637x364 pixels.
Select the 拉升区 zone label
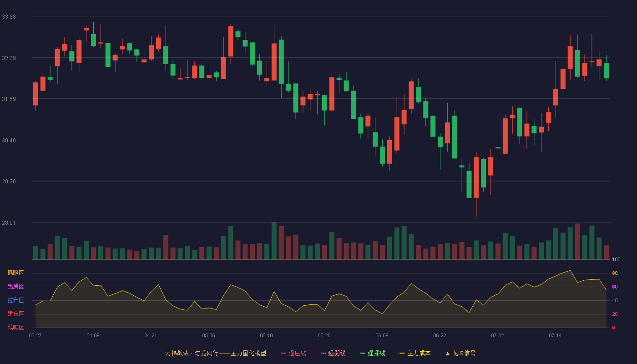[x=15, y=300]
